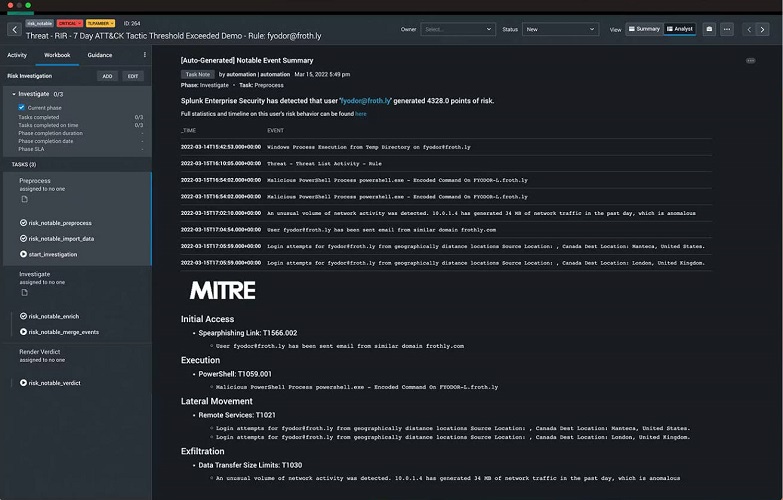The image size is (783, 500).
Task: Click the briefcase case icon in header
Action: tap(709, 29)
